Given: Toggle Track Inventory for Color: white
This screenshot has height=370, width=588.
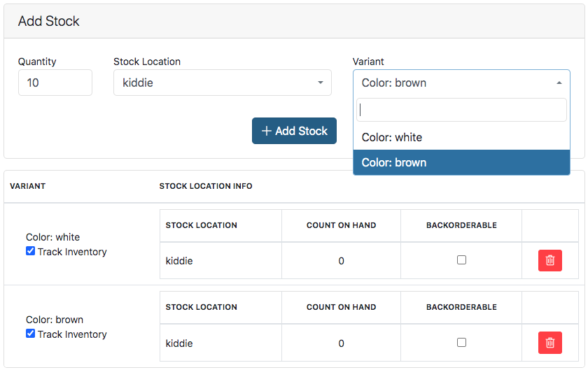Looking at the screenshot, I should coord(31,251).
